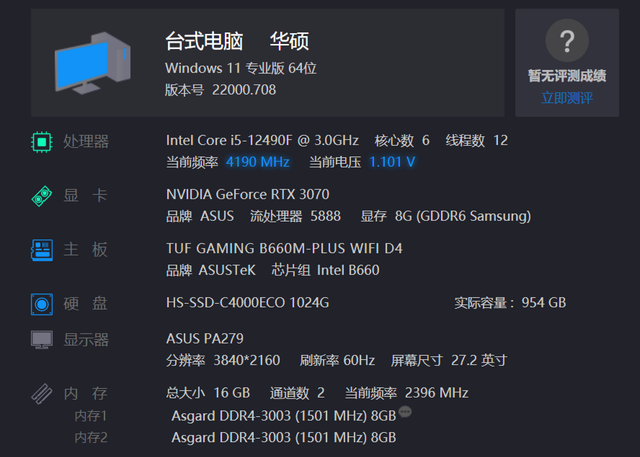Click the 通道数 2 value
The width and height of the screenshot is (640, 457).
(x=297, y=393)
